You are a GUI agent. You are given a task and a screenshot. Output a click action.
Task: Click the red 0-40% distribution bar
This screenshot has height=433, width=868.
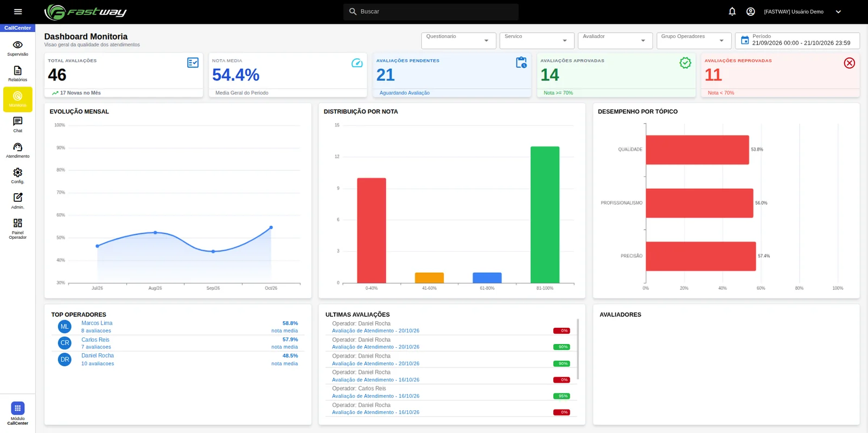pos(372,231)
